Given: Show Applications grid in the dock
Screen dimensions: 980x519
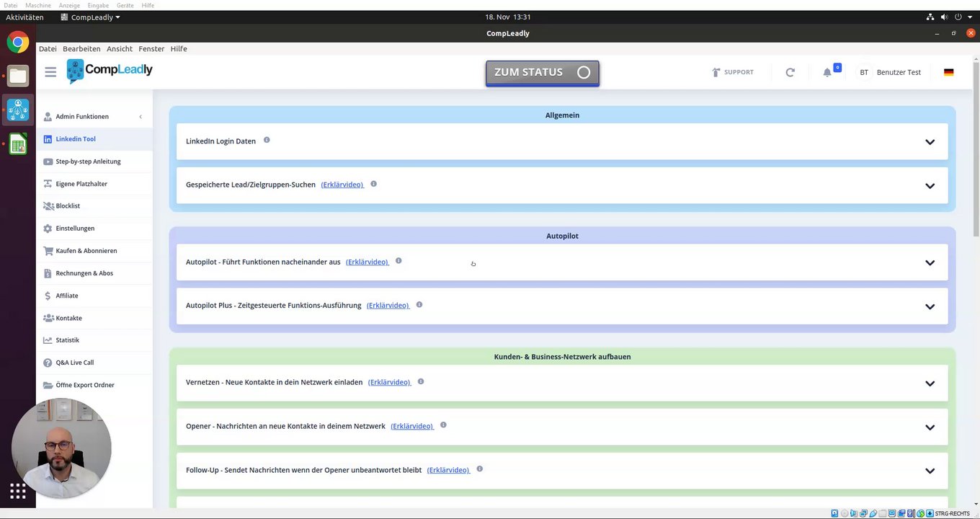Looking at the screenshot, I should click(18, 492).
